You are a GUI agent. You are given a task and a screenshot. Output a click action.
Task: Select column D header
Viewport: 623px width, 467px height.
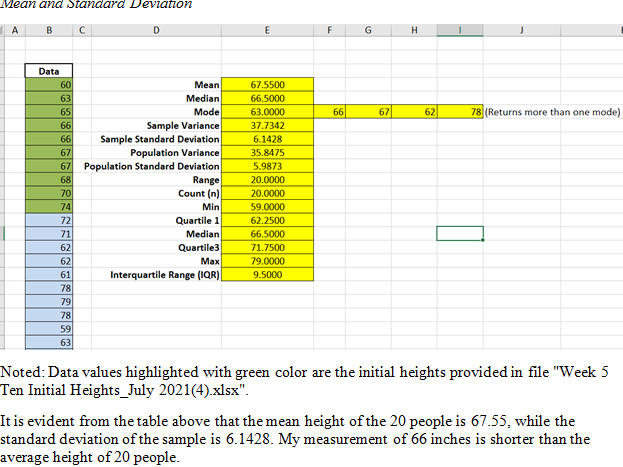pyautogui.click(x=156, y=30)
